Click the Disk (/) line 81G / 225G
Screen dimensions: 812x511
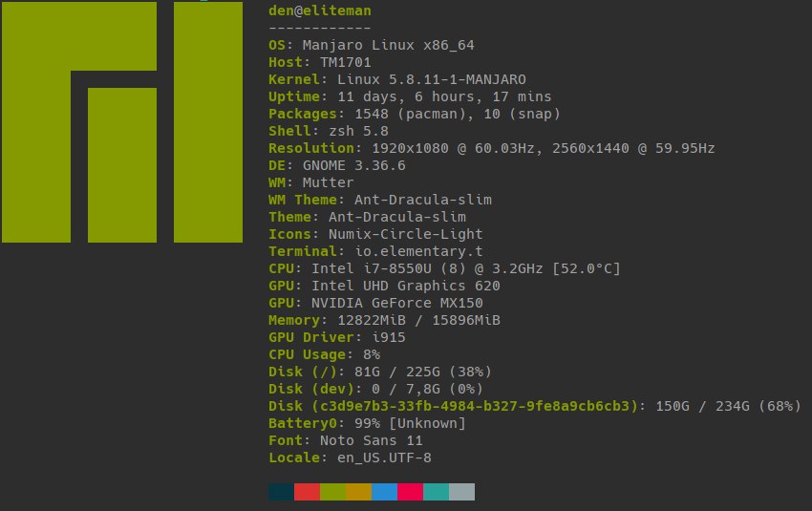[x=380, y=372]
